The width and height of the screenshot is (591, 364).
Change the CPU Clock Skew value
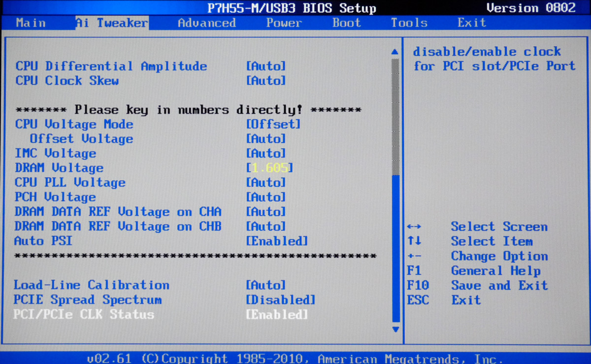pyautogui.click(x=266, y=81)
